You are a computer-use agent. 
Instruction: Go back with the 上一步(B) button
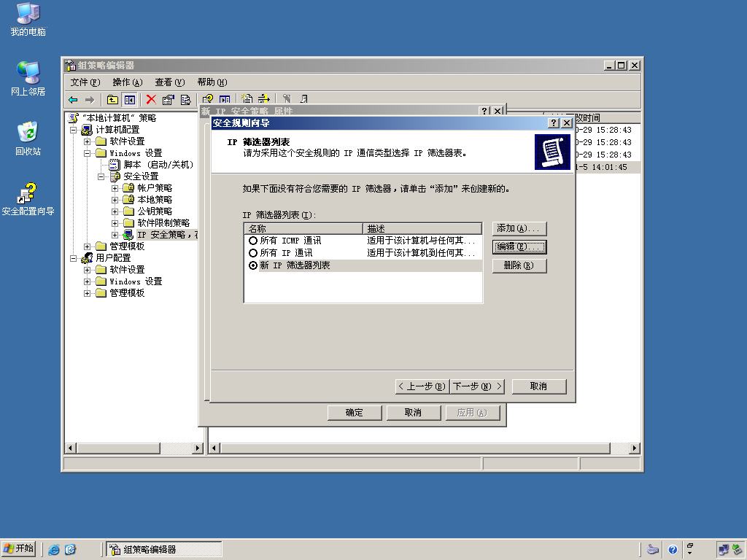click(x=422, y=386)
